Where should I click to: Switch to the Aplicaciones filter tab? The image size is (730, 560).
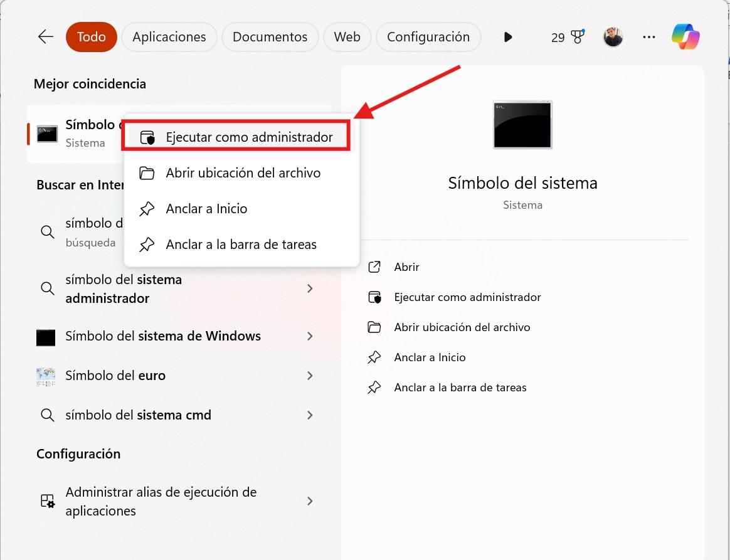point(169,36)
